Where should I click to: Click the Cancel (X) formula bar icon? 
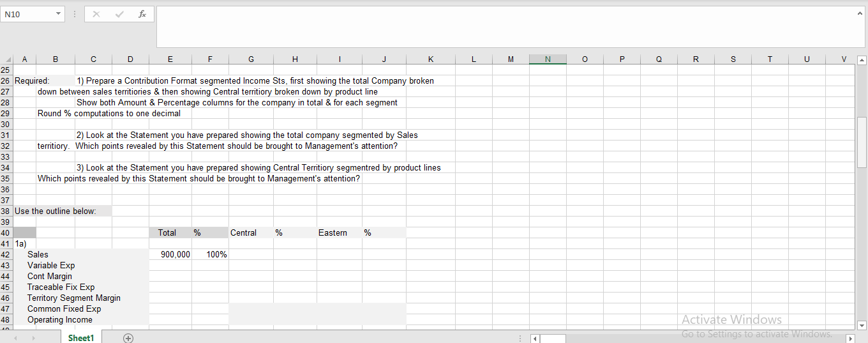[x=96, y=14]
